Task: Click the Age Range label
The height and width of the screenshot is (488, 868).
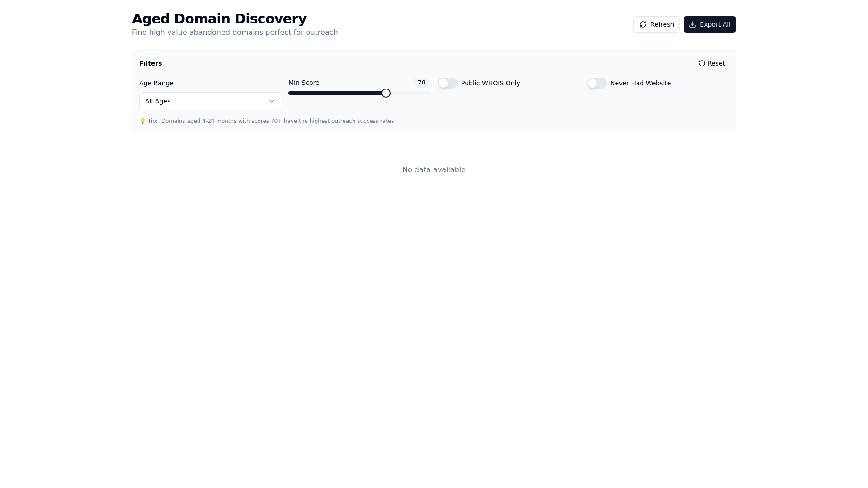Action: 156,83
